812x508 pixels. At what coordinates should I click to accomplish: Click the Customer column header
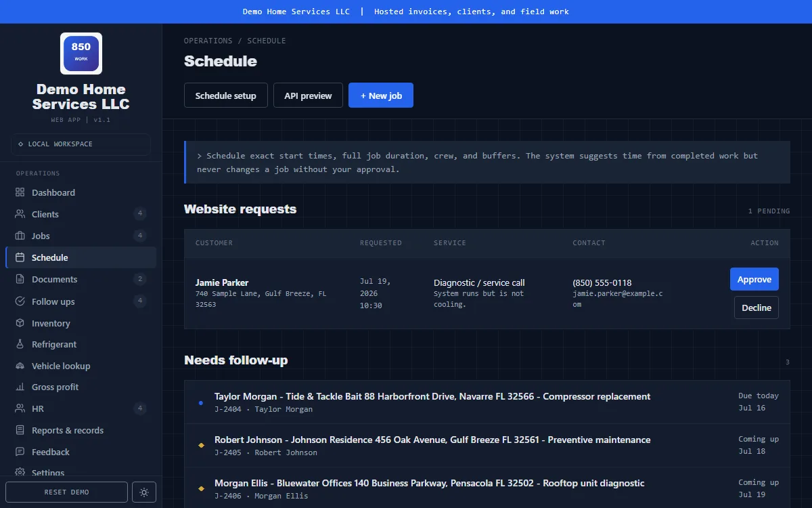(214, 242)
